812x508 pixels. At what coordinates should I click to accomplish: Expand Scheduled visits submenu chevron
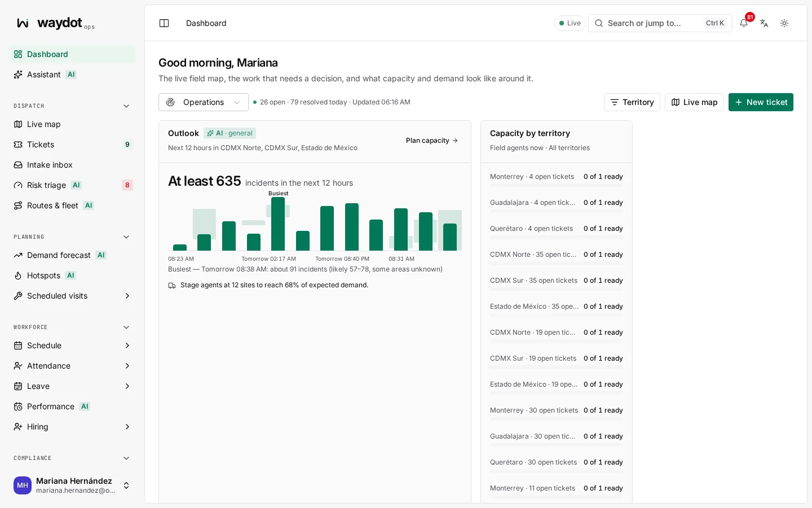127,296
